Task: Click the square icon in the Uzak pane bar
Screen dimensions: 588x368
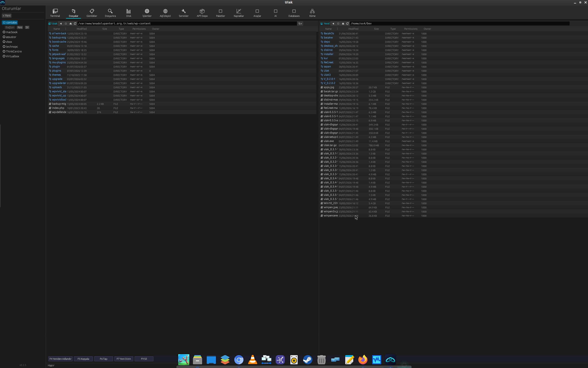Action: [66, 24]
